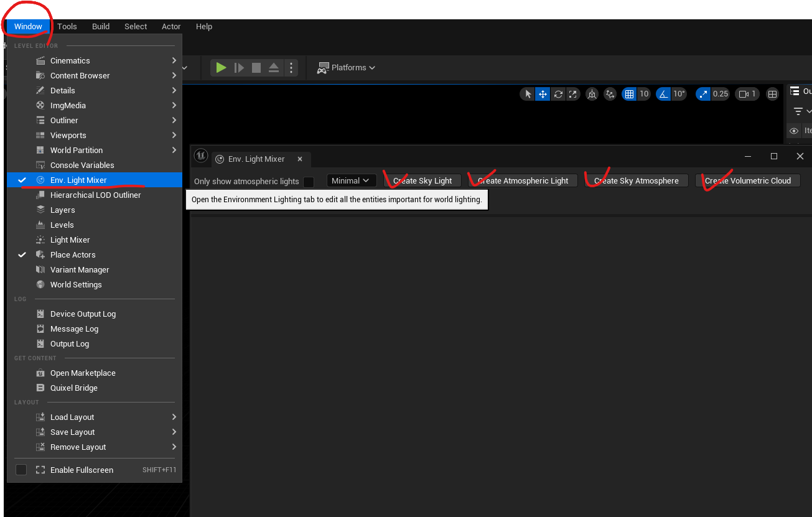The height and width of the screenshot is (517, 812).
Task: Click Create Volumetric Cloud button
Action: click(x=748, y=180)
